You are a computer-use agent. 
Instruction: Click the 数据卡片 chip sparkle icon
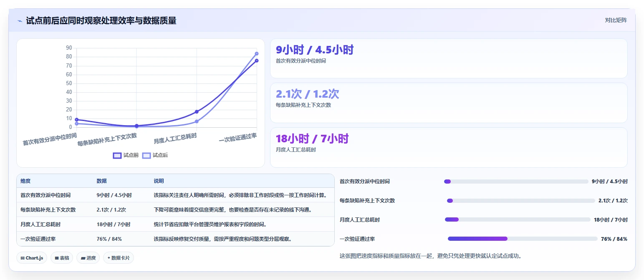pos(109,258)
